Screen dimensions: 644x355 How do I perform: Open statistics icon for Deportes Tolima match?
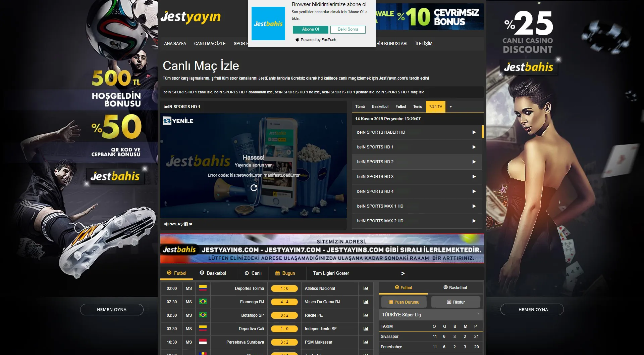366,289
